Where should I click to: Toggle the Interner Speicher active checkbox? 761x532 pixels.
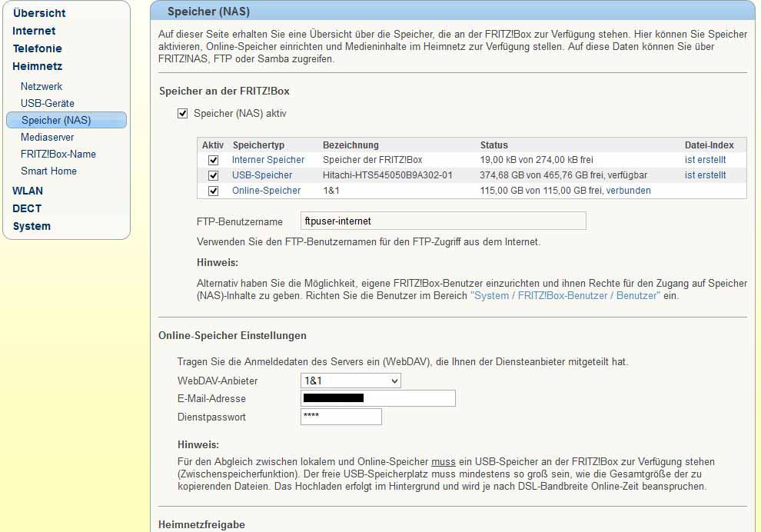coord(213,160)
